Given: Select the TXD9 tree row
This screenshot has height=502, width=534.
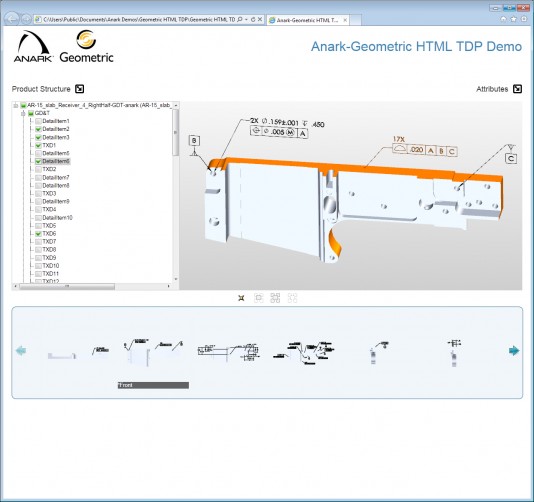Looking at the screenshot, I should [49, 258].
